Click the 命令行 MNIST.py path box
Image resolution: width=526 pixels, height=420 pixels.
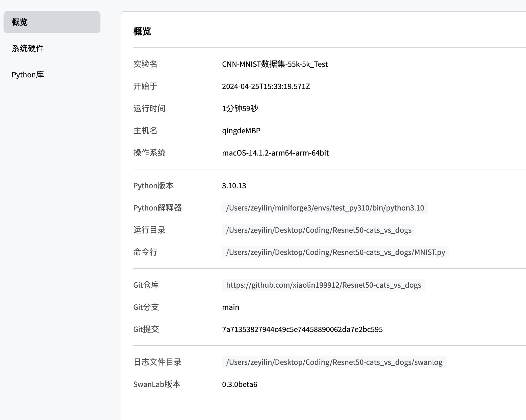click(335, 252)
